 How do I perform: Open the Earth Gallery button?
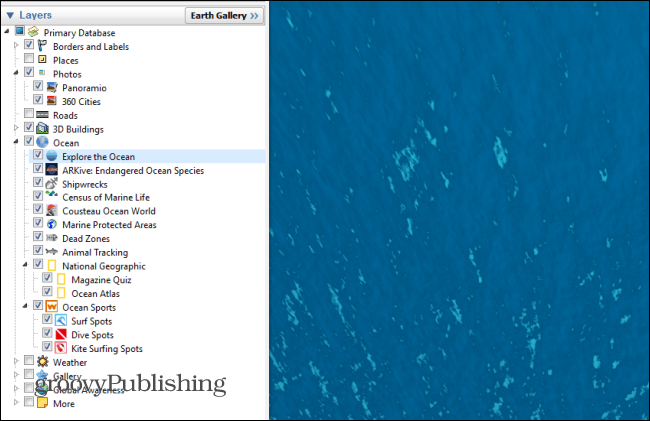click(x=224, y=16)
